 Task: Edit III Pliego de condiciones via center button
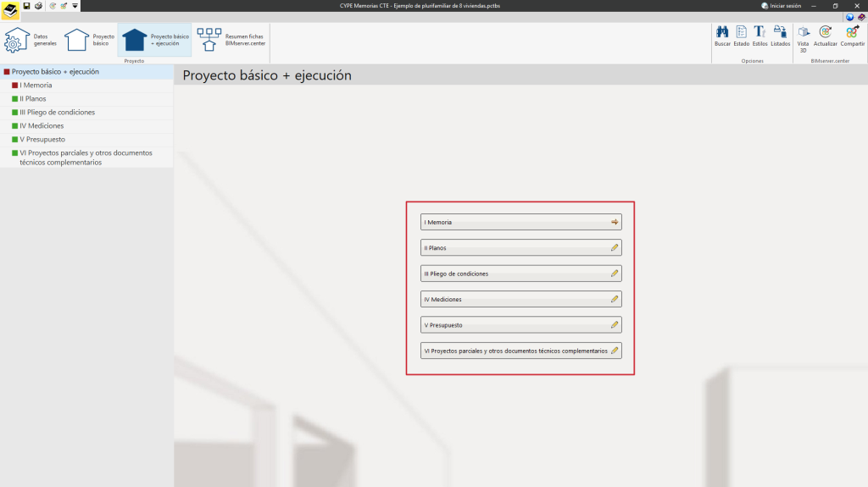coord(521,274)
